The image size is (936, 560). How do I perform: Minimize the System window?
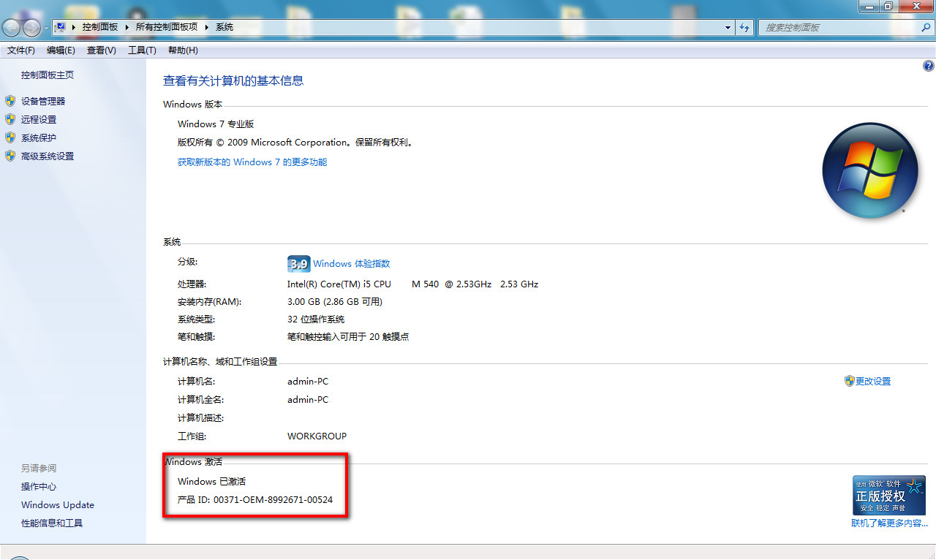[x=869, y=6]
